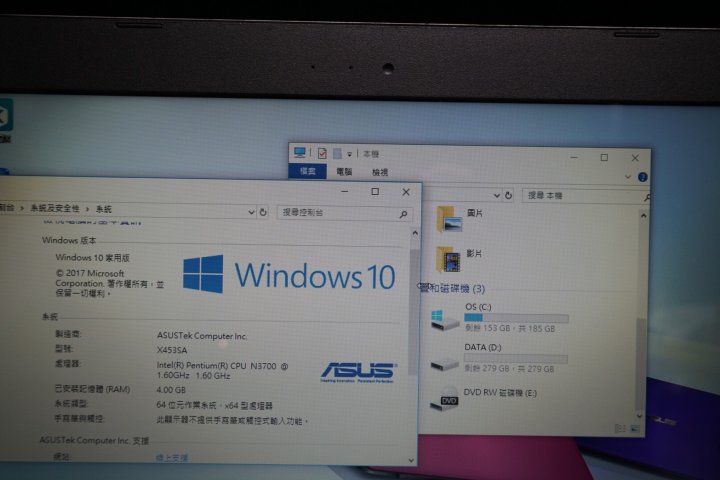Switch to large icons view in Explorer status bar
The image size is (720, 480).
(635, 429)
